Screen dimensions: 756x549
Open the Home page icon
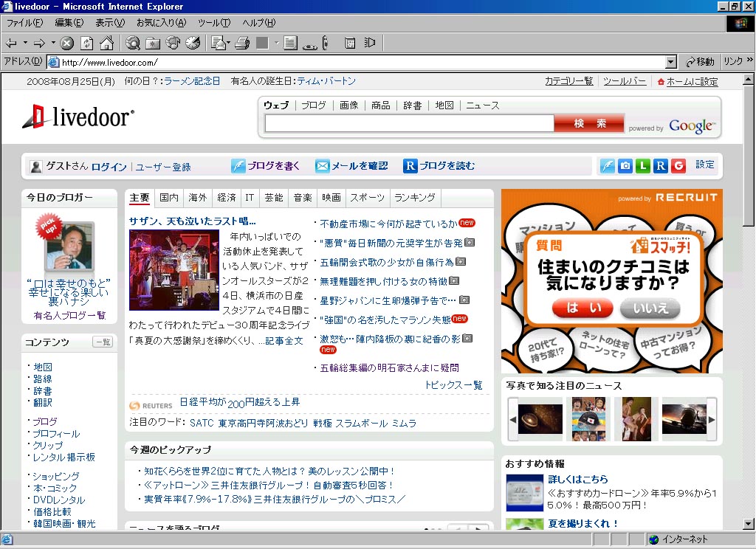click(x=106, y=44)
